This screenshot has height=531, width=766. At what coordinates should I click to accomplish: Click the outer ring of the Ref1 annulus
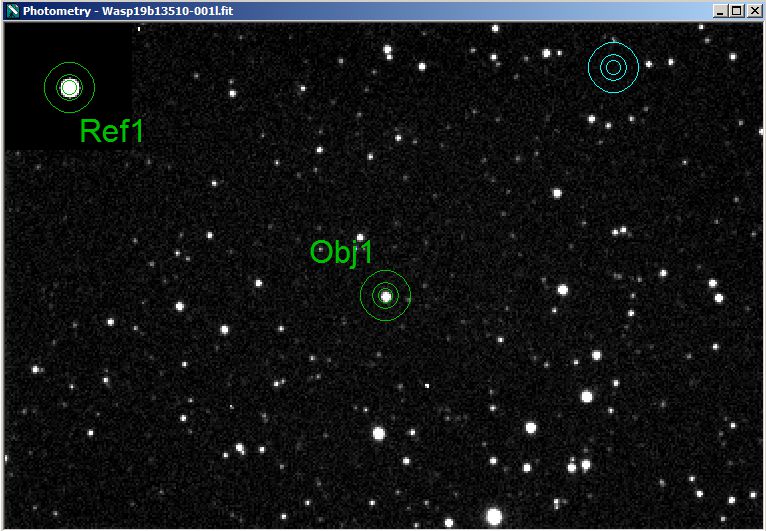[x=94, y=88]
